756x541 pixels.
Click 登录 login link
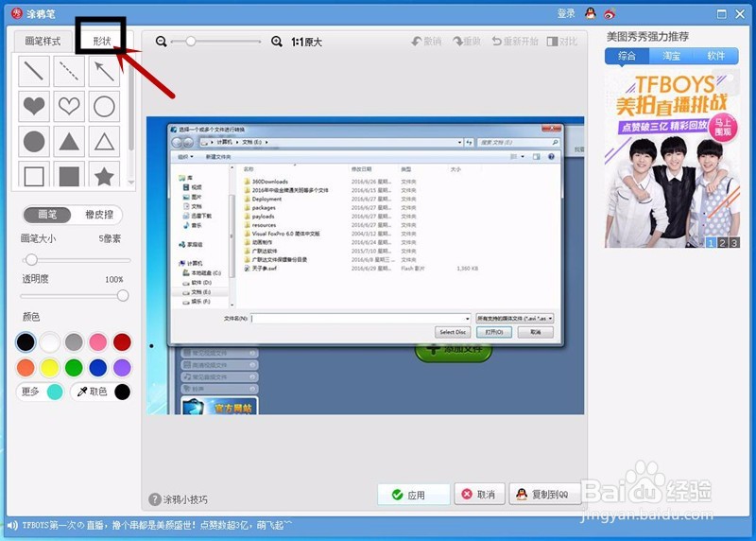[x=566, y=13]
